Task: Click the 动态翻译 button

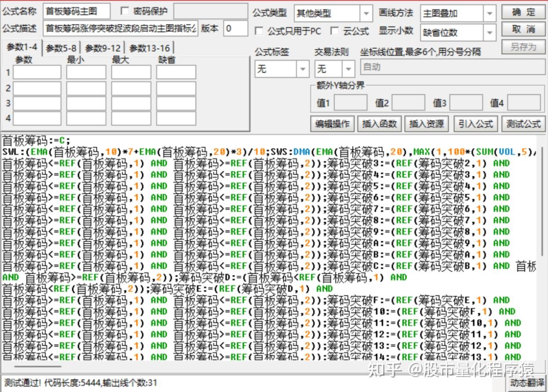Action: pyautogui.click(x=526, y=383)
